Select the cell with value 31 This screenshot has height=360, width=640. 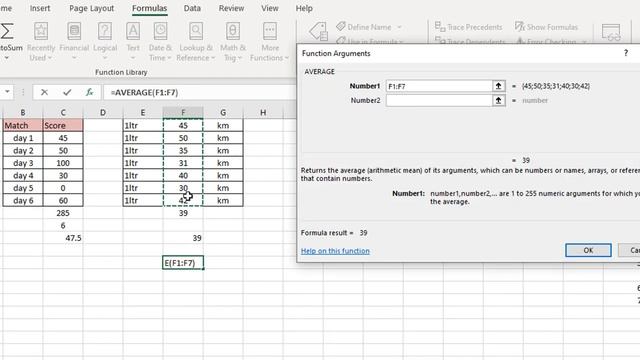(183, 163)
